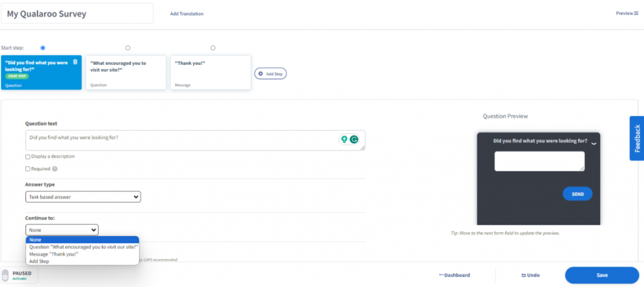Click Activate under the PAUSED status

coord(19,278)
